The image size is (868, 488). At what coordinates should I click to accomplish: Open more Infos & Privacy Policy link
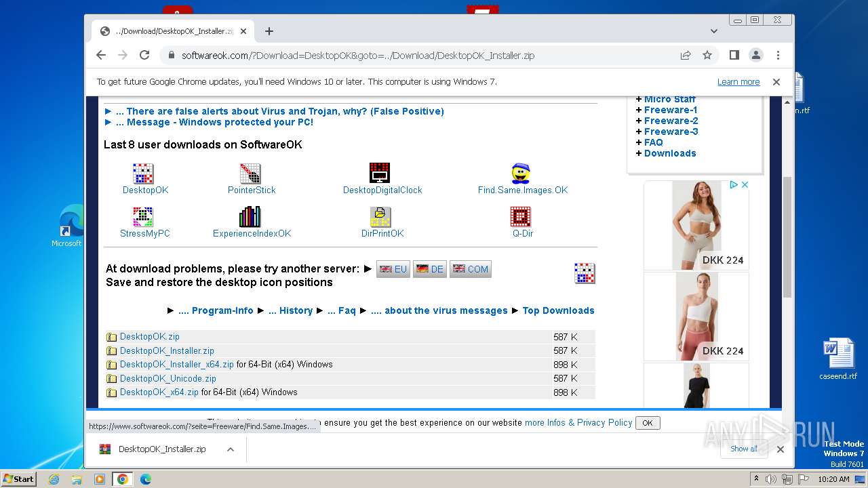coord(578,422)
